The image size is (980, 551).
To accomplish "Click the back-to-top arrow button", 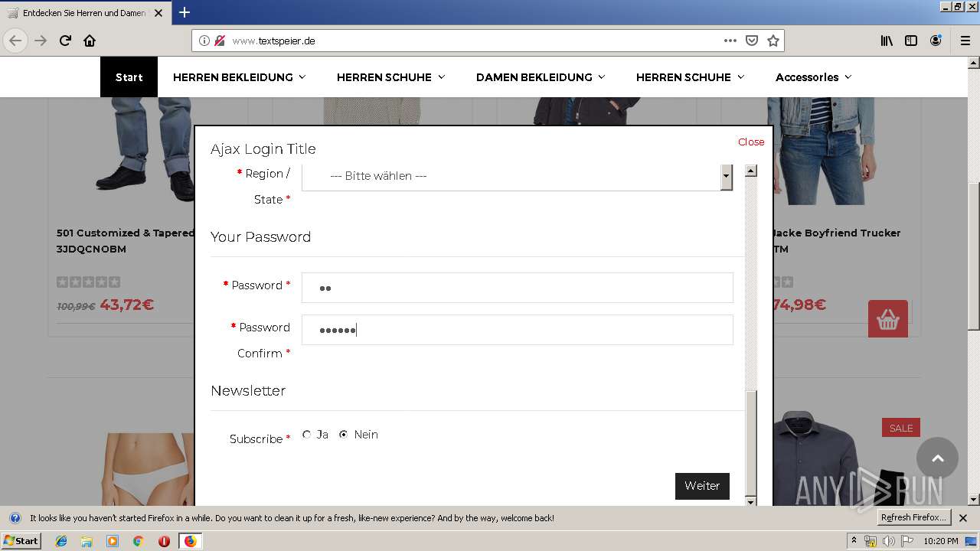I will (x=937, y=458).
